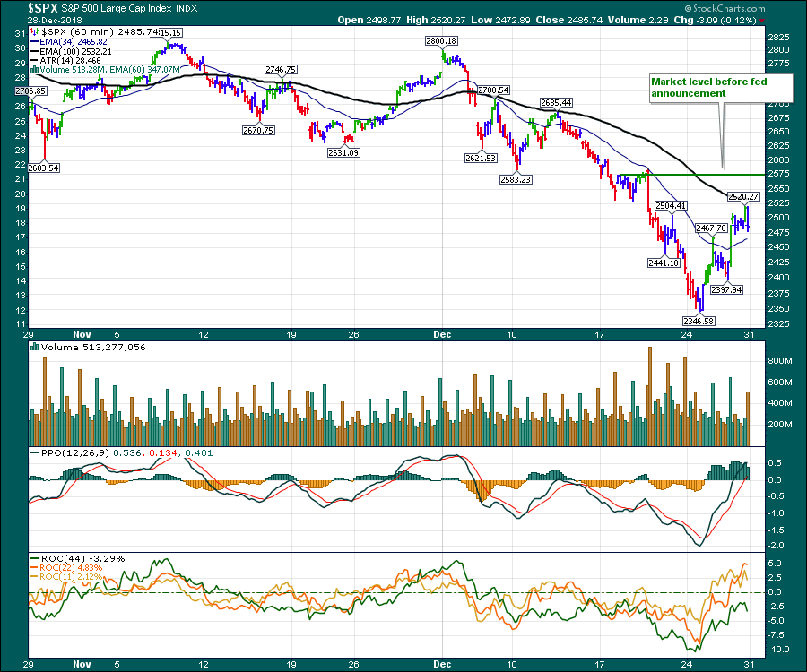The image size is (807, 672).
Task: Click the $SPX ticker symbol title
Action: pos(23,8)
